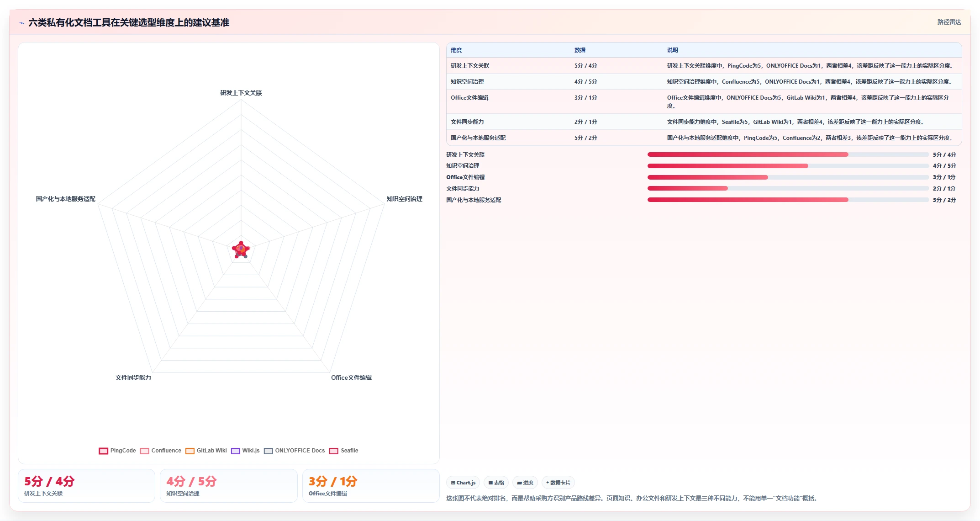Click the radar axis label 文件同步能力
Image resolution: width=980 pixels, height=521 pixels.
[133, 377]
